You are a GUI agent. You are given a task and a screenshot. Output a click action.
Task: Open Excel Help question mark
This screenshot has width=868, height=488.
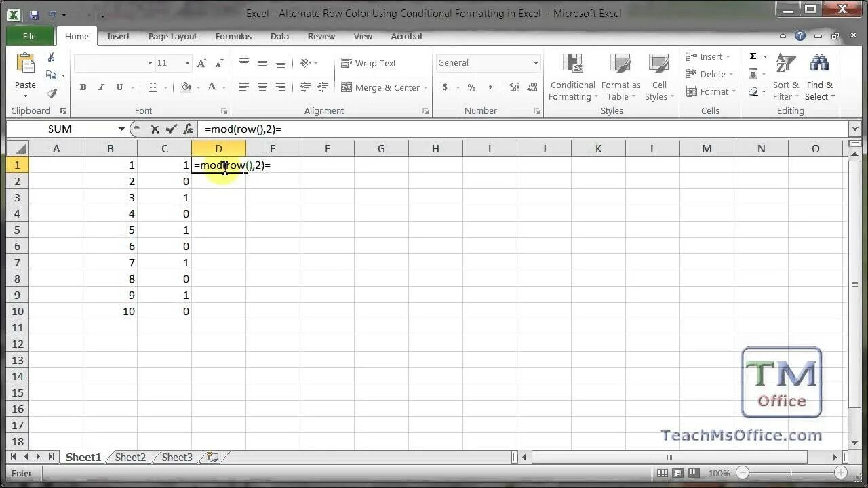coord(800,36)
